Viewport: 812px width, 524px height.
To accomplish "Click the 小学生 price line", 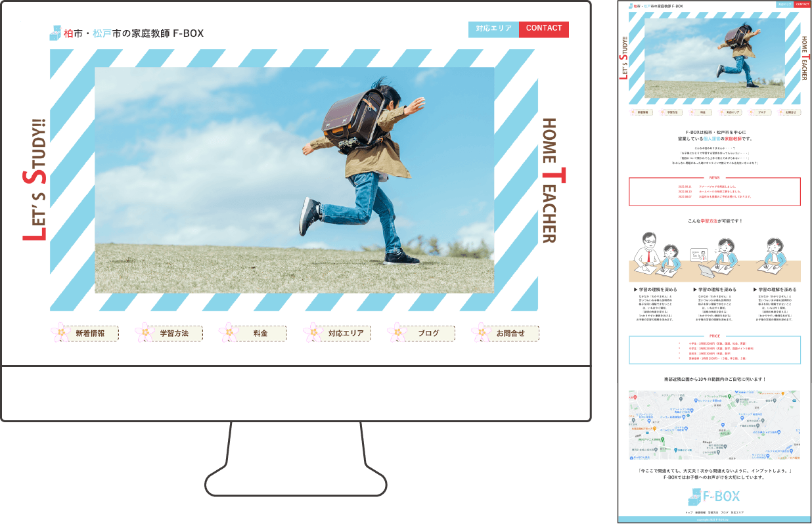I will pos(716,343).
